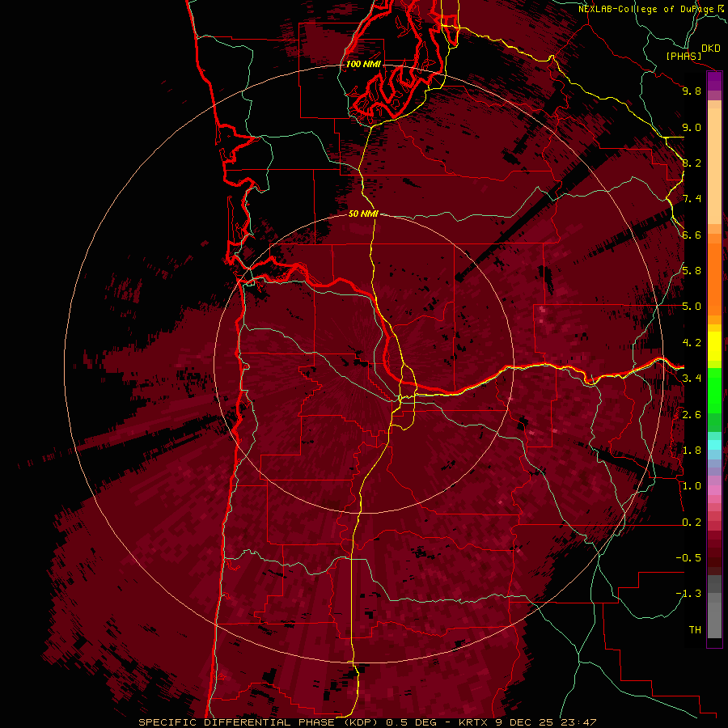Image resolution: width=728 pixels, height=728 pixels.
Task: Click the 23:47 timestamp
Action: (x=578, y=722)
